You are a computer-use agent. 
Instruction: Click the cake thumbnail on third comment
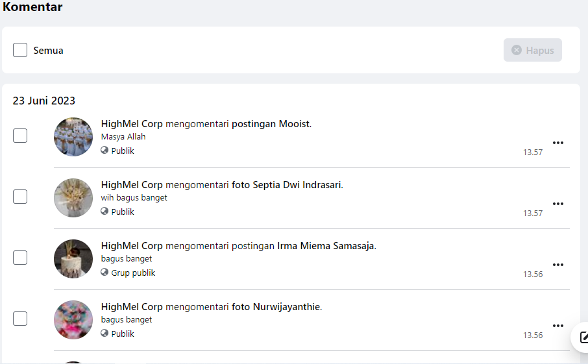click(x=73, y=259)
